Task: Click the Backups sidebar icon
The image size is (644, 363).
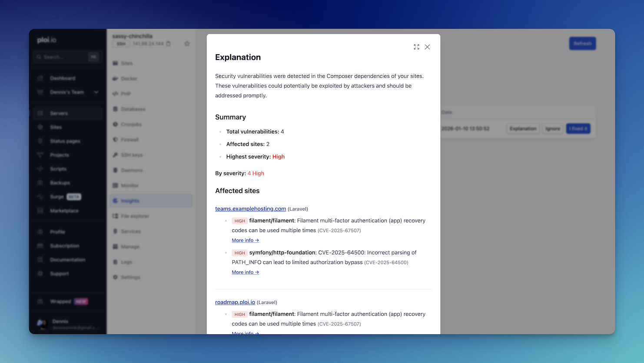Action: 40,183
